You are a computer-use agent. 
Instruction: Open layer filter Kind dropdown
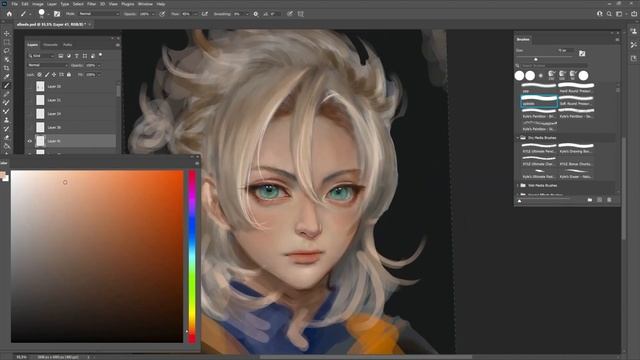(41, 56)
